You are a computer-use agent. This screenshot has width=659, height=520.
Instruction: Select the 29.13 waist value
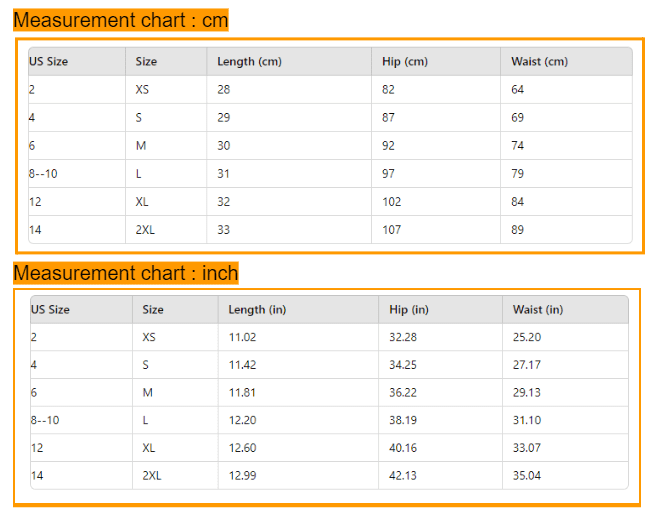tap(527, 393)
